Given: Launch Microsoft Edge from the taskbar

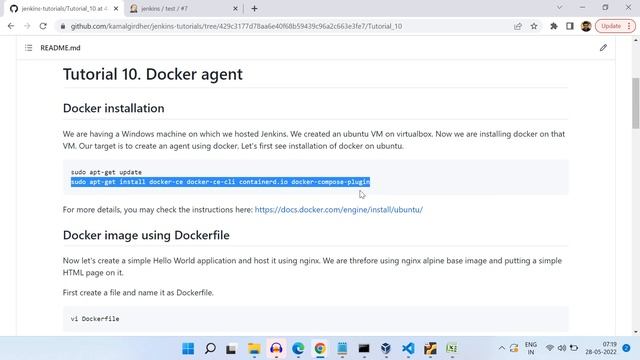Looking at the screenshot, I should click(x=298, y=349).
